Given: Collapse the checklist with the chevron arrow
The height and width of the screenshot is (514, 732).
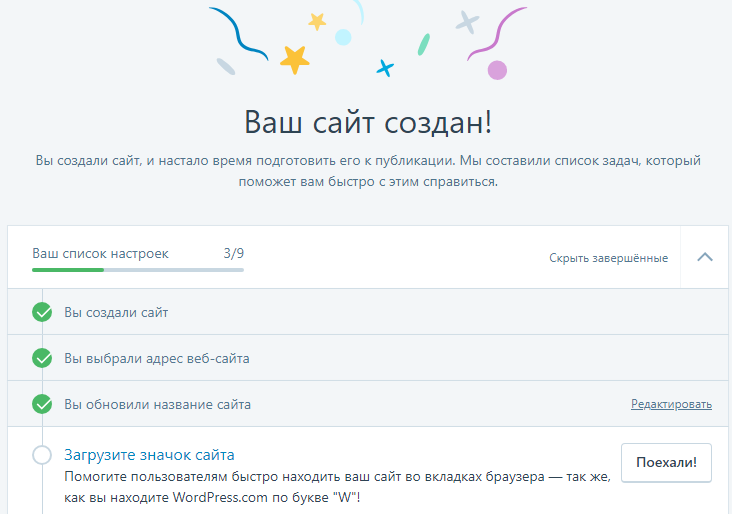Looking at the screenshot, I should click(x=705, y=257).
